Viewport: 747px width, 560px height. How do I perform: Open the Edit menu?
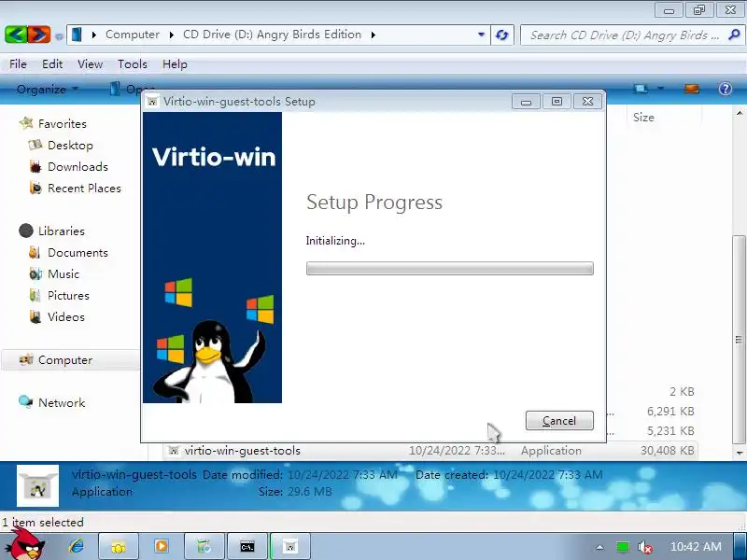(x=52, y=63)
